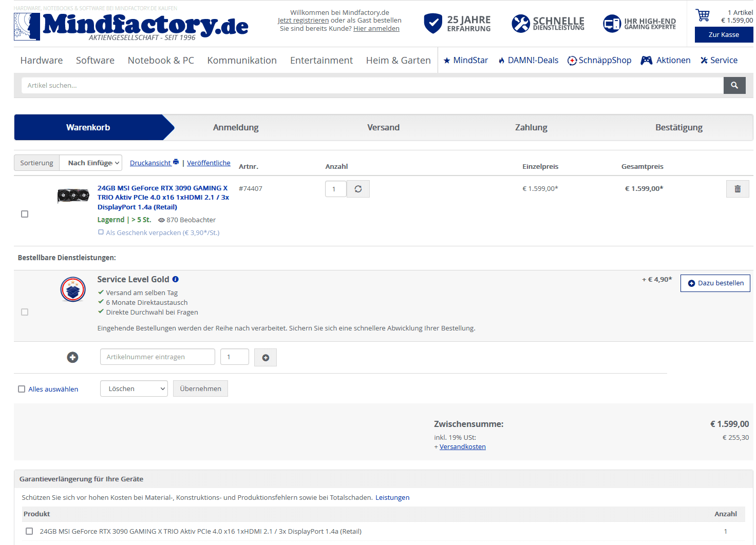Click the eye icon next to 870 Beobachter
Screen dimensions: 756x545
point(161,220)
